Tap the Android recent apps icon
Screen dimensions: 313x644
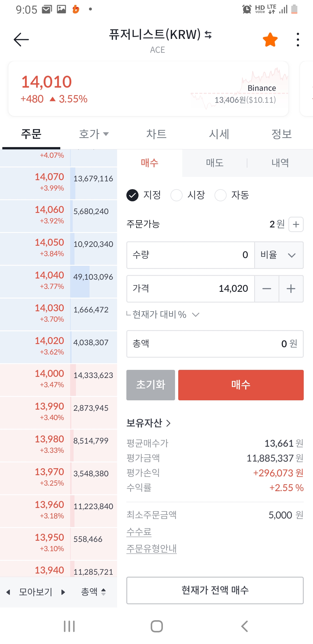[69, 626]
